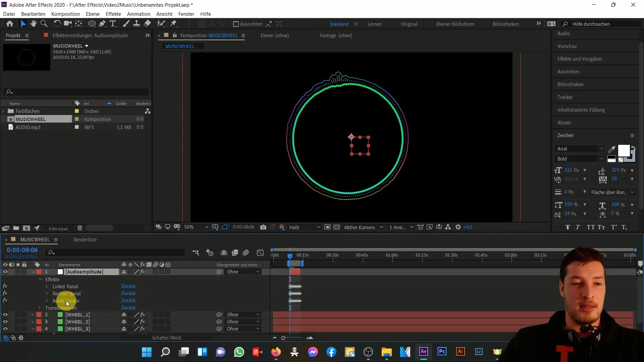Open graph editor icon in timeline
This screenshot has height=362, width=644.
pyautogui.click(x=260, y=253)
